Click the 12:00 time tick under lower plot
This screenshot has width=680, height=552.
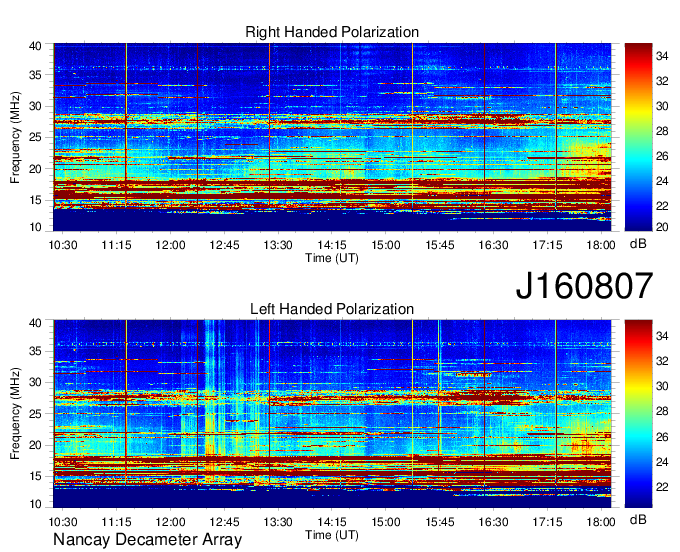click(170, 522)
